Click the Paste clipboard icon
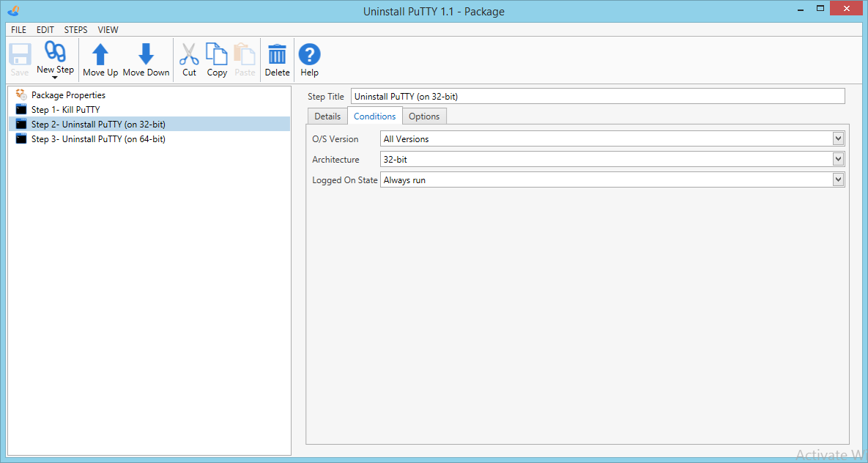 click(245, 54)
